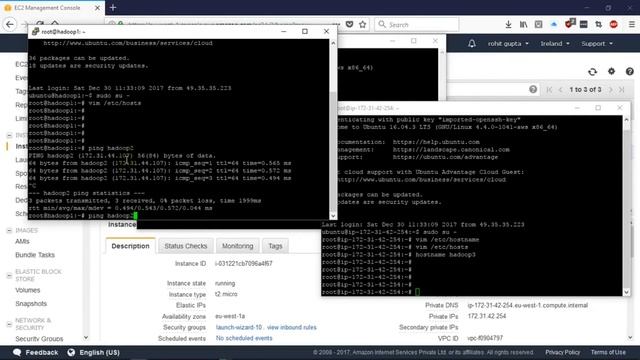Open AMIs in the sidebar
The height and width of the screenshot is (360, 640).
click(x=22, y=241)
